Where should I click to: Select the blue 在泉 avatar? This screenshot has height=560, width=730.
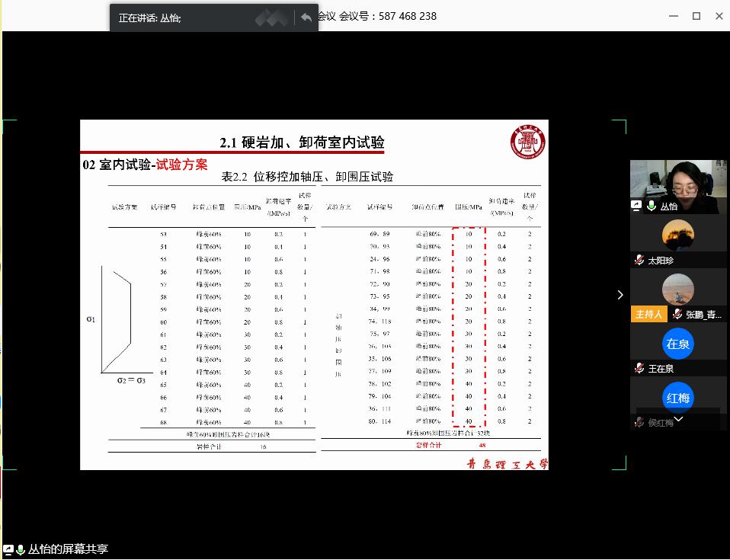click(678, 344)
